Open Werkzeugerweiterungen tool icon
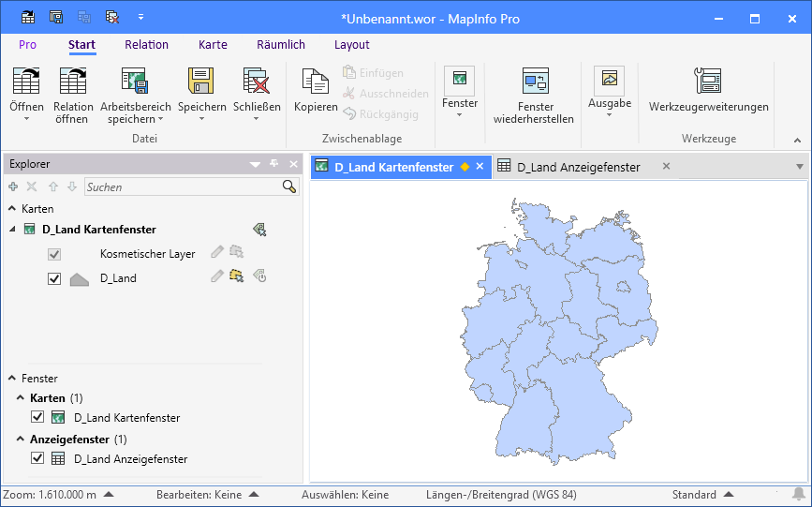The image size is (812, 507). pos(708,81)
